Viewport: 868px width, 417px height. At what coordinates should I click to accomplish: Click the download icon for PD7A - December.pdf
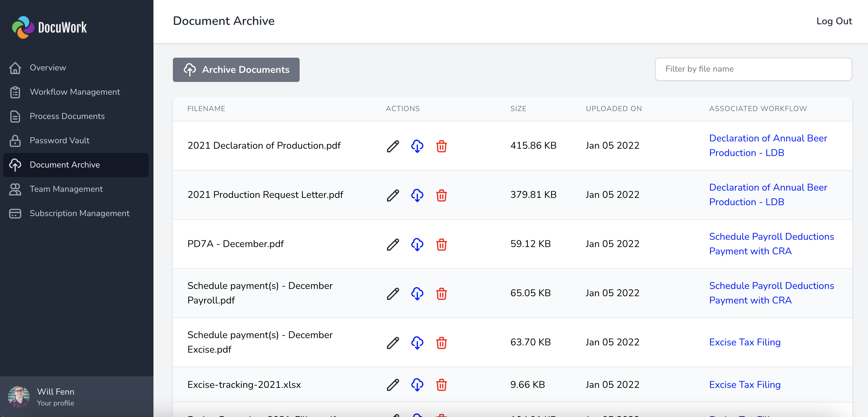click(x=417, y=244)
